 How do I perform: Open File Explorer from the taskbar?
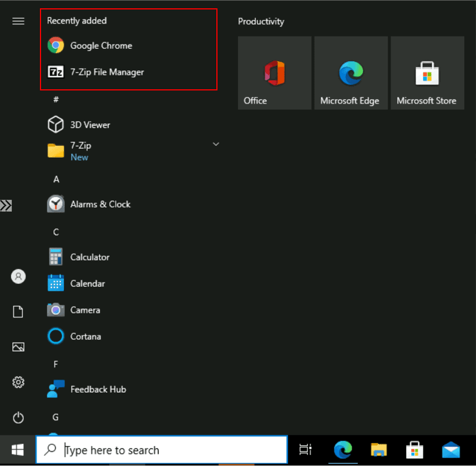pyautogui.click(x=379, y=449)
